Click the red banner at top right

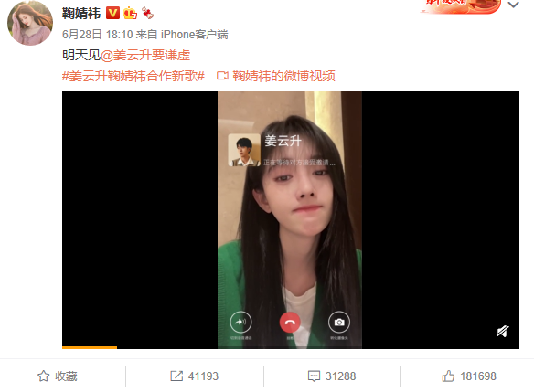(x=461, y=6)
